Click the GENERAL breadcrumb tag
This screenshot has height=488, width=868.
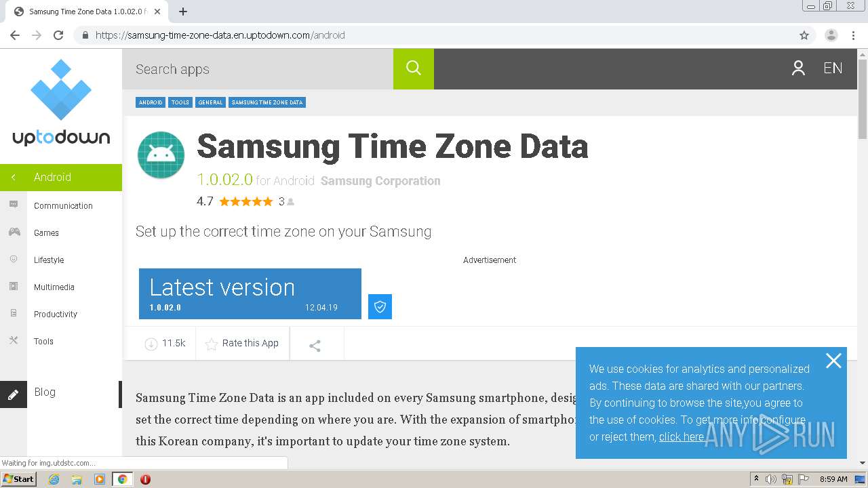click(210, 102)
